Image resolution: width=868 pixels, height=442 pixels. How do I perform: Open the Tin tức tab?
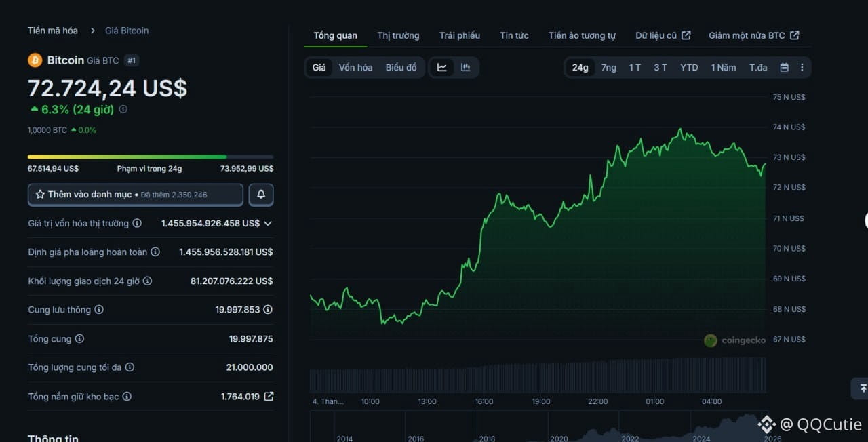click(514, 35)
